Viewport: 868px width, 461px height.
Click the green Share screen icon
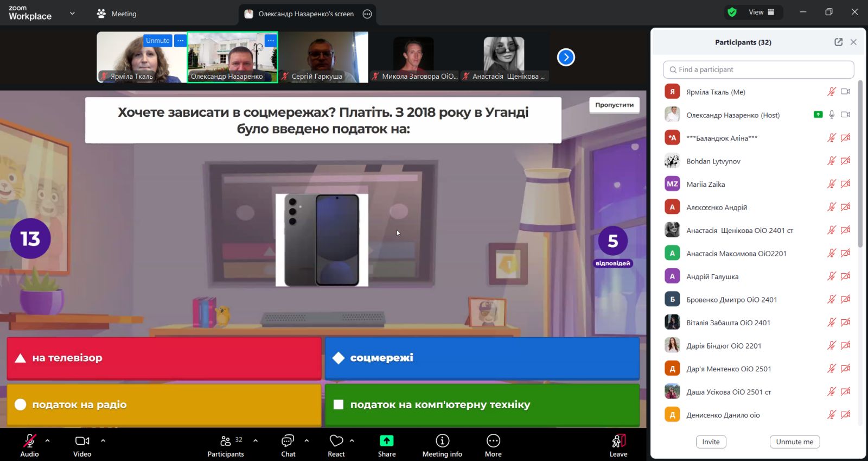tap(386, 441)
